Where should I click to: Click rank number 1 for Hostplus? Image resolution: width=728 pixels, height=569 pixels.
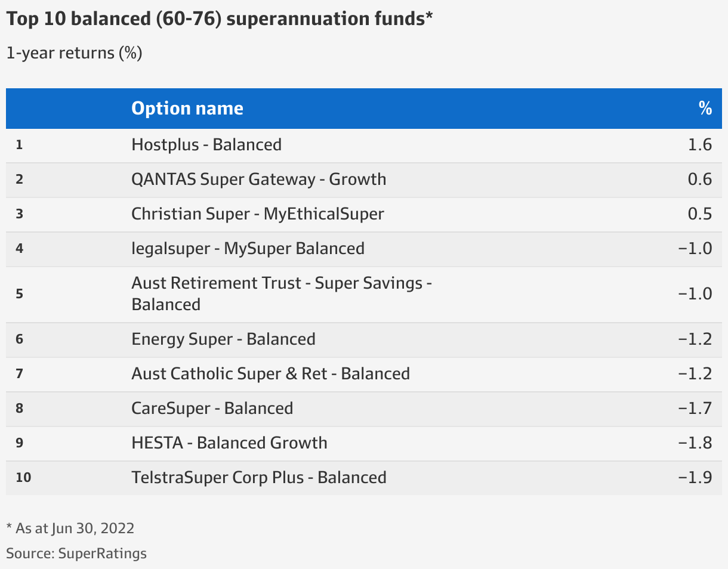(x=19, y=145)
